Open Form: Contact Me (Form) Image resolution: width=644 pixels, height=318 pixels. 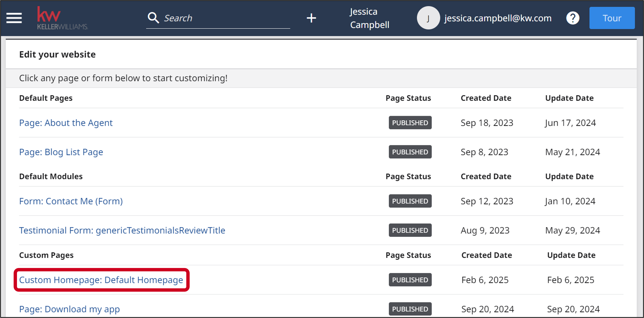pos(71,201)
